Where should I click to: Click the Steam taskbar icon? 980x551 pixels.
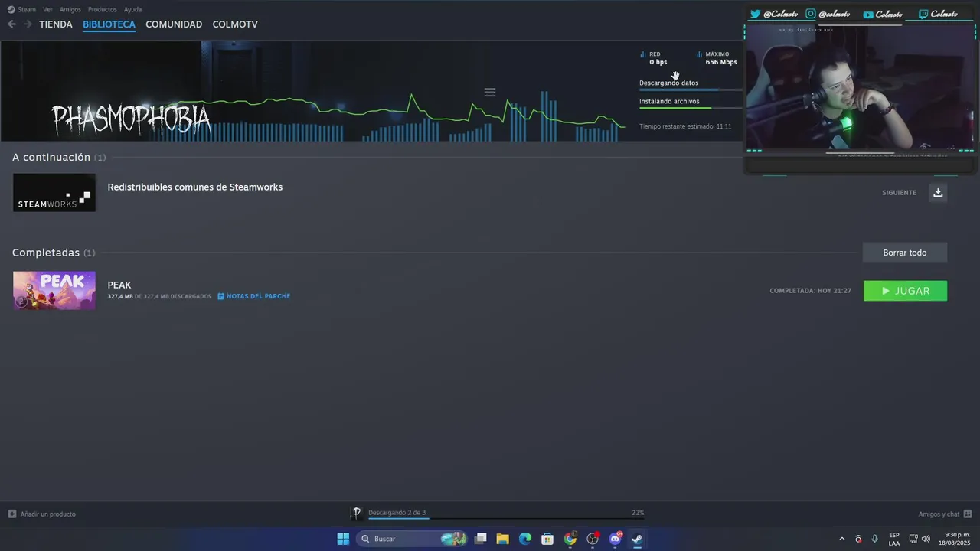point(637,539)
